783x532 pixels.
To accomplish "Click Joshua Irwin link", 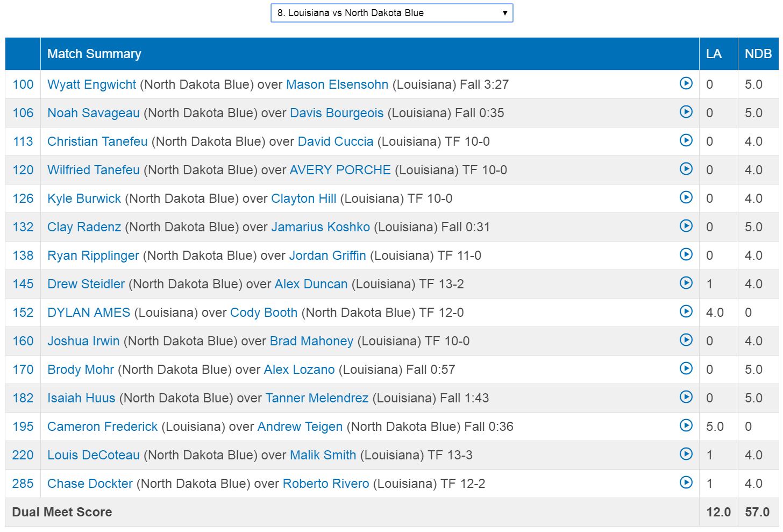I will (x=83, y=341).
